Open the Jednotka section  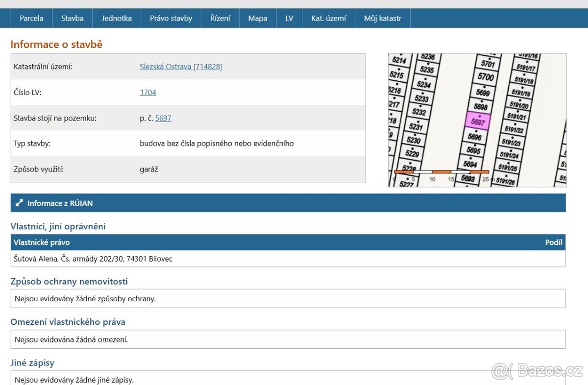tap(117, 18)
